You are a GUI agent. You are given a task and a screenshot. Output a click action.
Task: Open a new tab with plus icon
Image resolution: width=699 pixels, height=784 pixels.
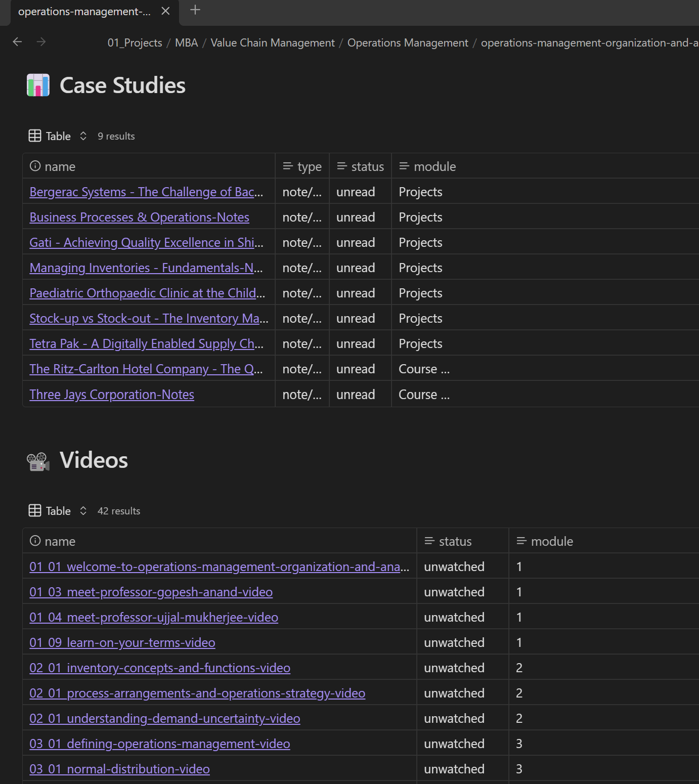click(x=195, y=10)
